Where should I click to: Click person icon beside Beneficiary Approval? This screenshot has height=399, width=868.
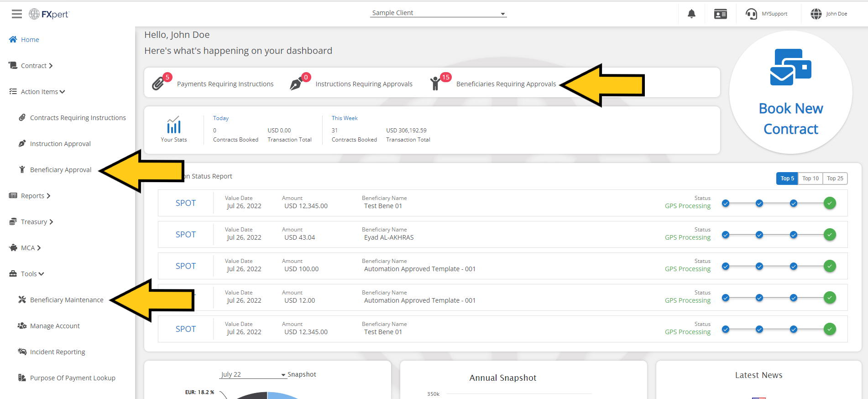pos(22,169)
